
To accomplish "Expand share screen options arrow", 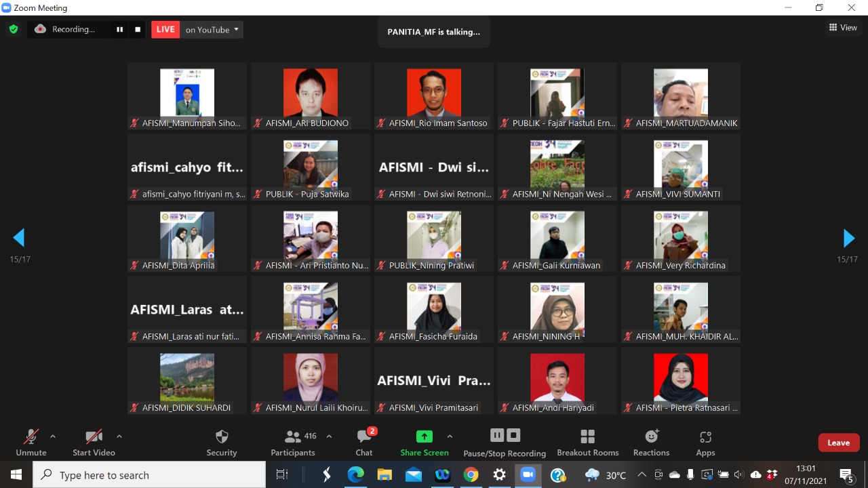I will (x=450, y=436).
